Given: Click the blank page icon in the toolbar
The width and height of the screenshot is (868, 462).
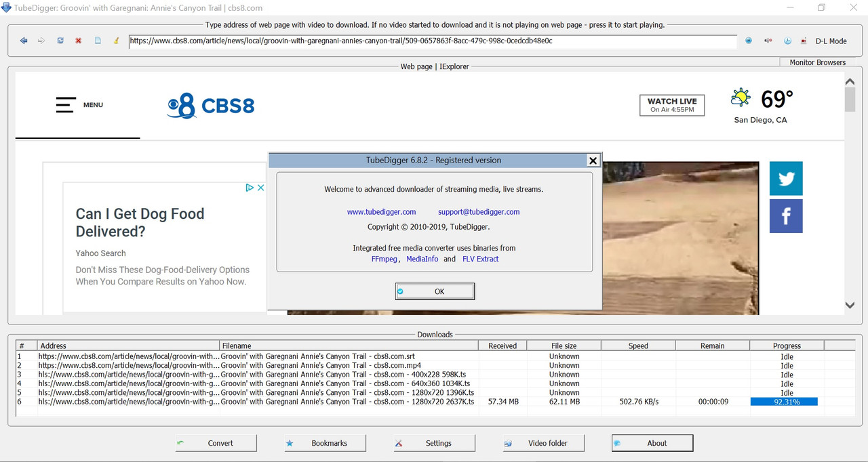Looking at the screenshot, I should tap(98, 41).
